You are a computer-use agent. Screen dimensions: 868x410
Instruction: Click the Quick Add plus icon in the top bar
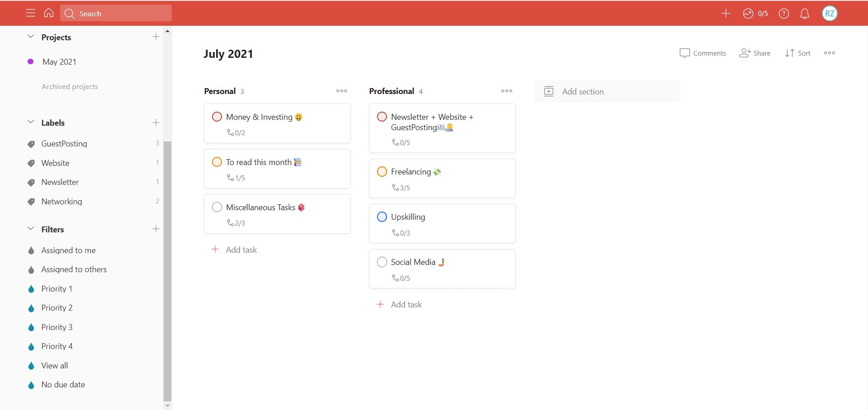[726, 14]
